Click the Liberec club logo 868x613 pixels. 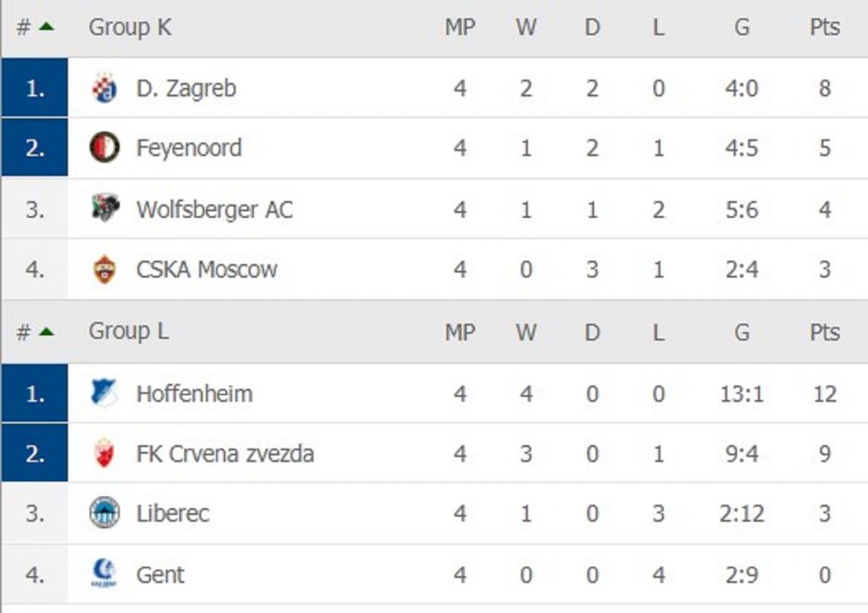104,514
